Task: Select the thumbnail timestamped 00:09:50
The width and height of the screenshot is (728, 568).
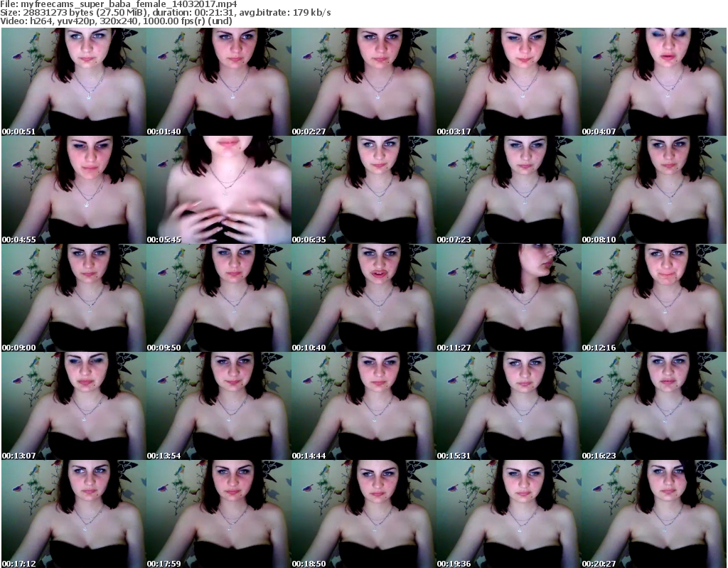Action: (x=219, y=298)
